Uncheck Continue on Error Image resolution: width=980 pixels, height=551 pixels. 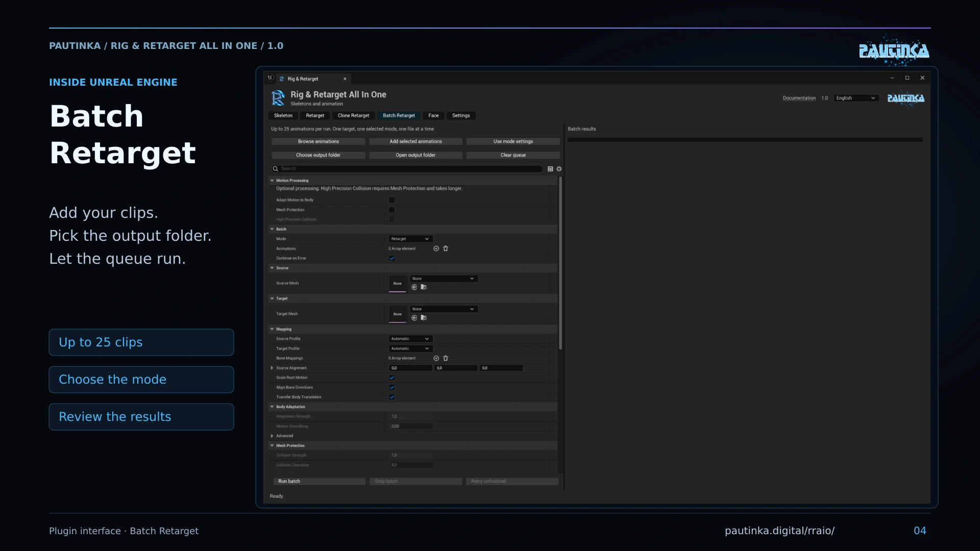392,258
